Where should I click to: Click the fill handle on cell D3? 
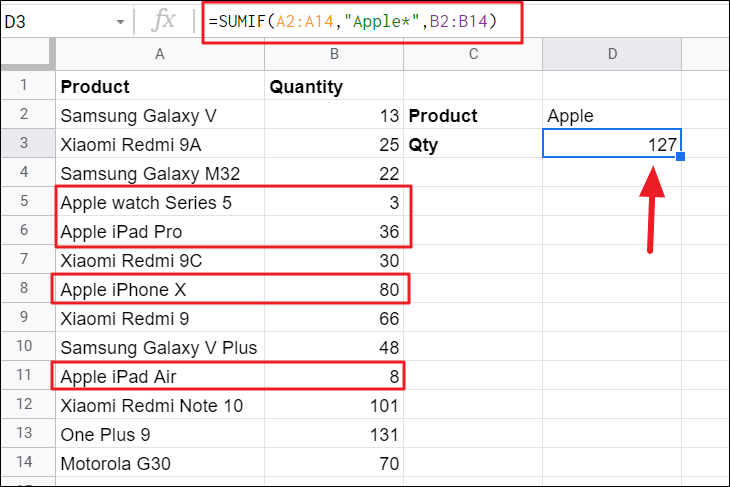[x=681, y=157]
